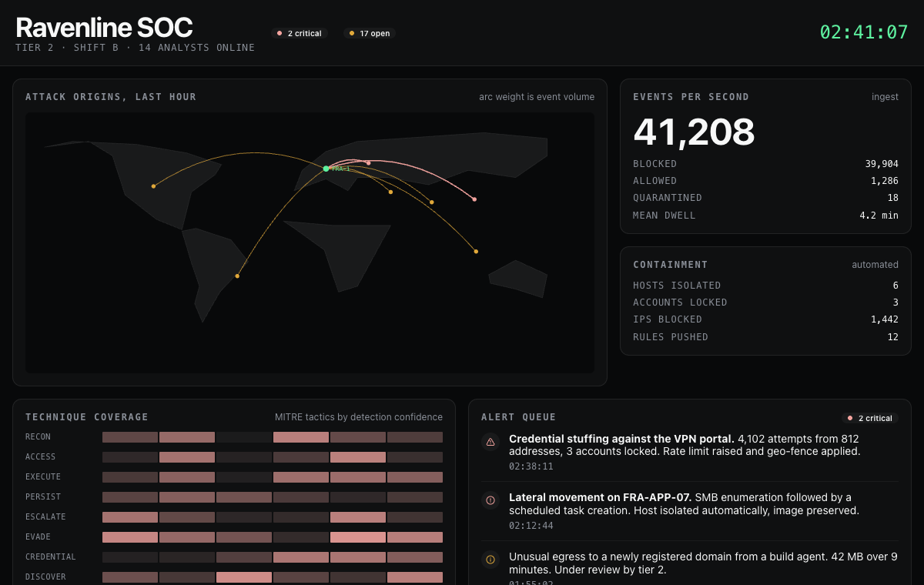Click the 02:41:07 clock in the header

[x=864, y=32]
